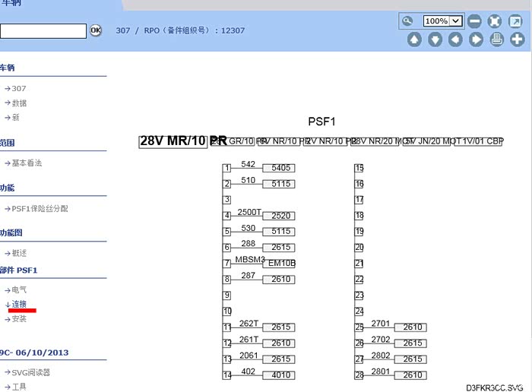The image size is (532, 392).
Task: Click the 2615 component box at pin 13
Action: [x=279, y=359]
